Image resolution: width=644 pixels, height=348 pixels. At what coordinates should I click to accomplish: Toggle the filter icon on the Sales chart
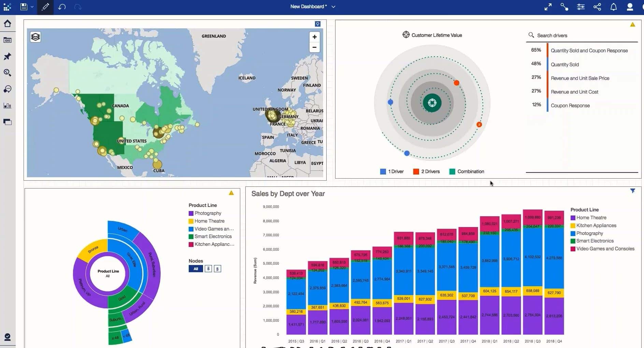tap(632, 191)
